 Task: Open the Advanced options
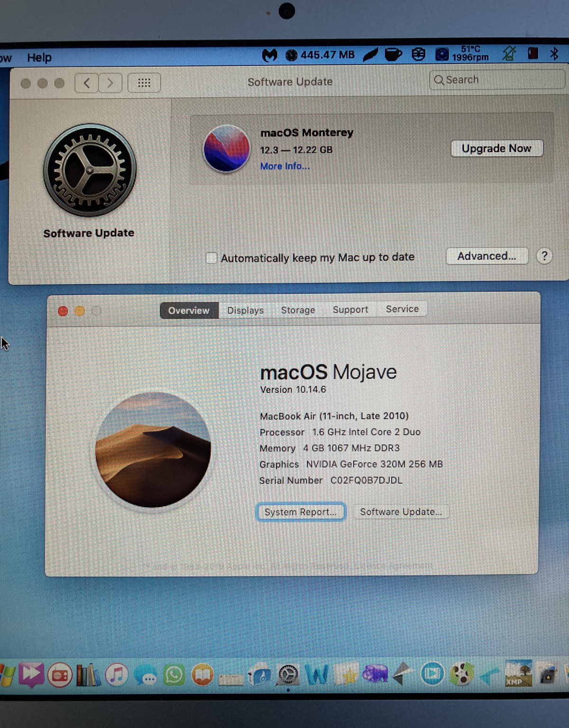pyautogui.click(x=487, y=256)
